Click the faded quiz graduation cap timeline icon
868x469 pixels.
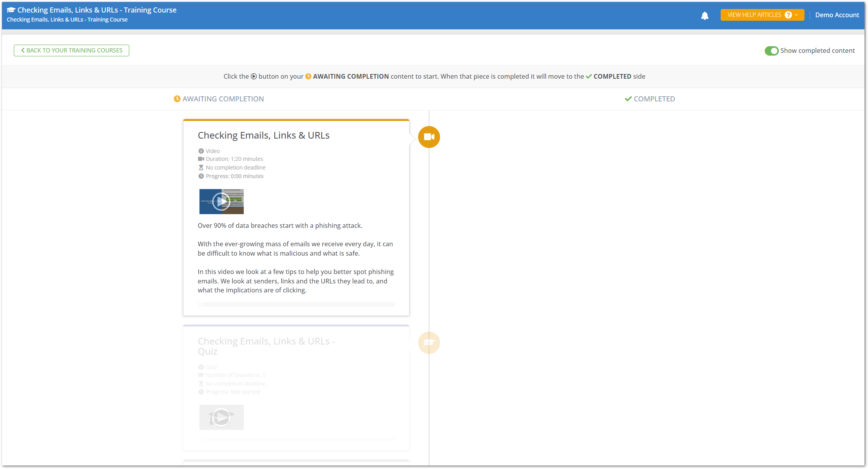(x=429, y=343)
